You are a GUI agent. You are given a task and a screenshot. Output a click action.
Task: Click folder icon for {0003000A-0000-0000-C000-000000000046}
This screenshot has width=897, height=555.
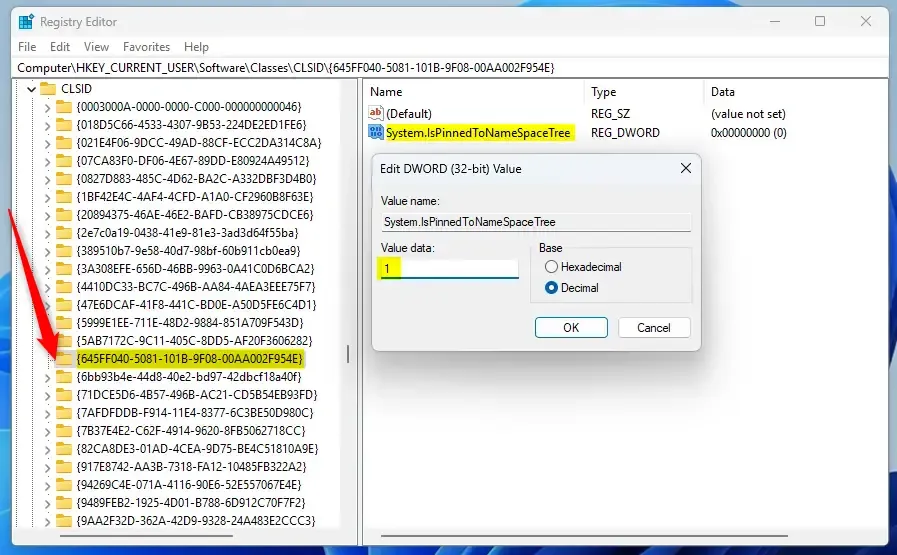point(64,107)
